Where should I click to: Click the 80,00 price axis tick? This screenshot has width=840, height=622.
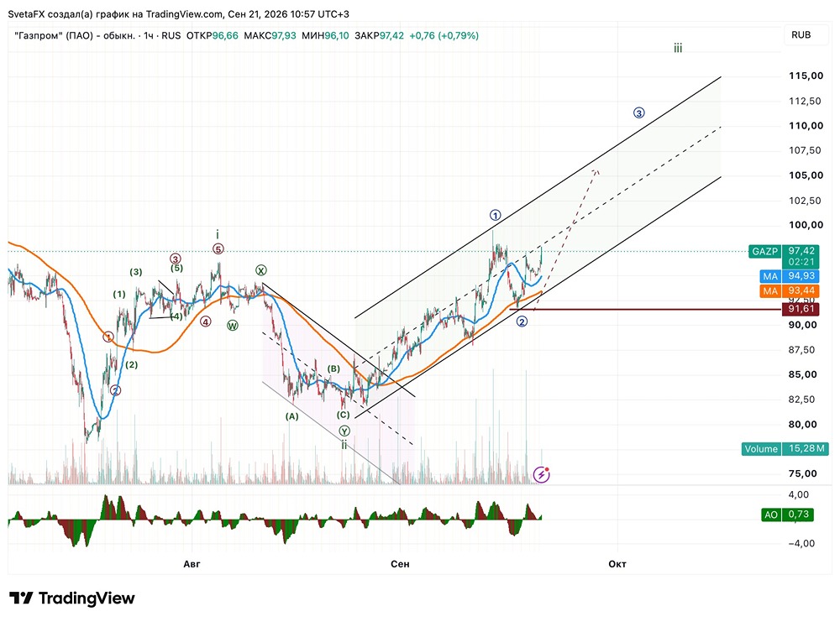(x=802, y=425)
